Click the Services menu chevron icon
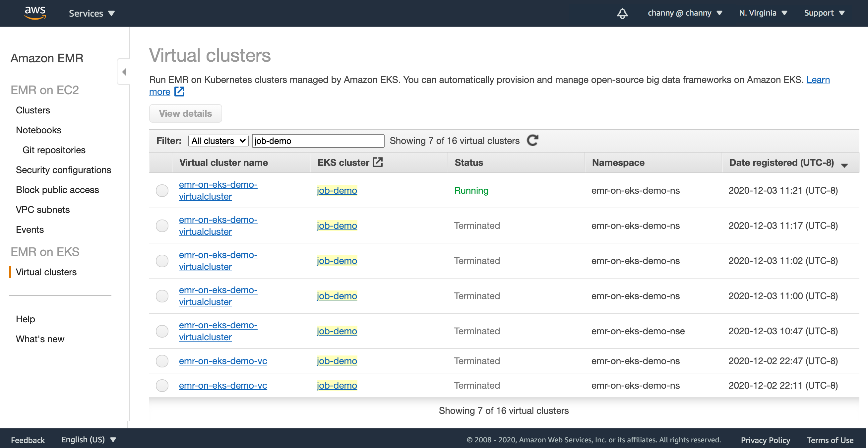This screenshot has height=448, width=868. point(111,13)
